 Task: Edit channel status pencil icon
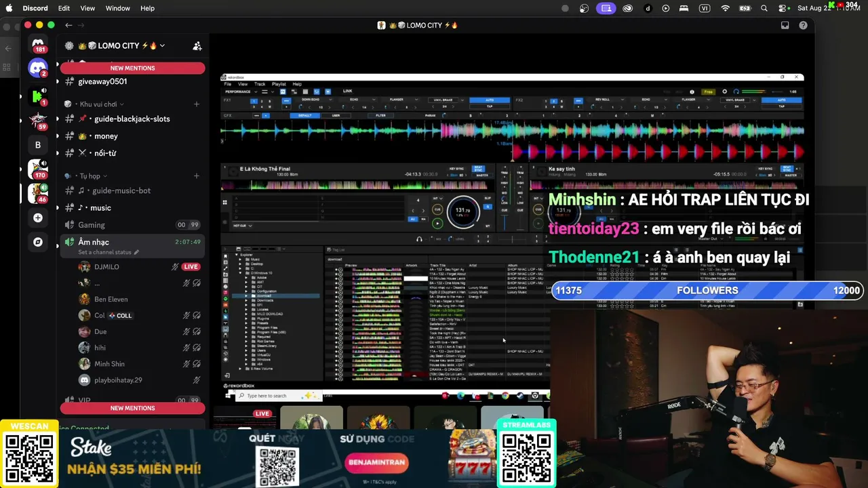point(136,252)
